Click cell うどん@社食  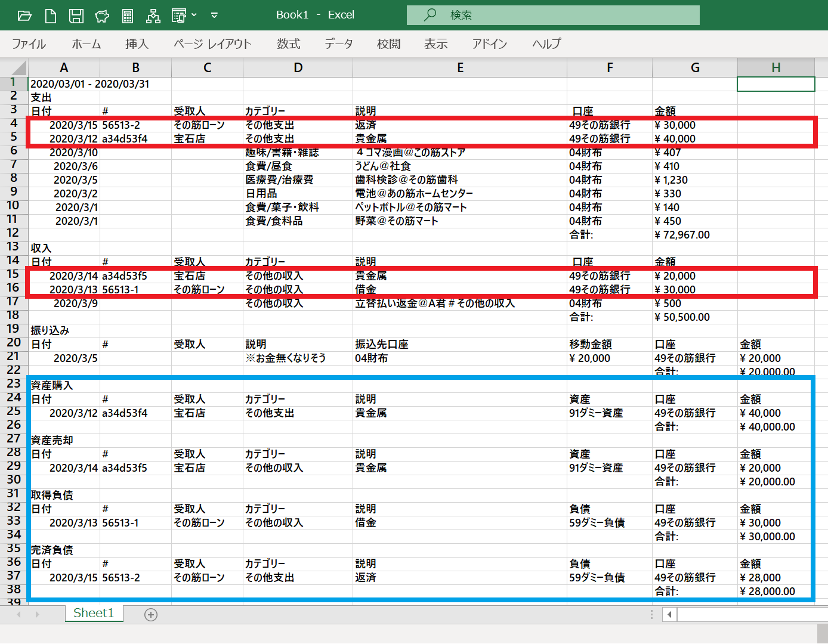click(460, 166)
